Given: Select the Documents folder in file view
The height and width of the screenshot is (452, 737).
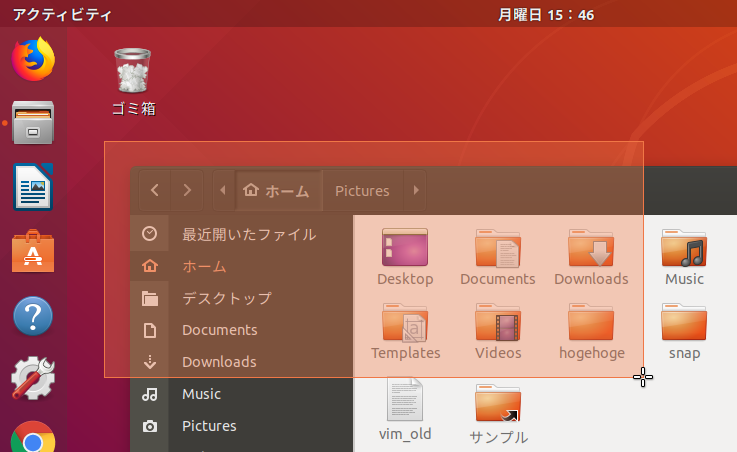Looking at the screenshot, I should tap(498, 257).
